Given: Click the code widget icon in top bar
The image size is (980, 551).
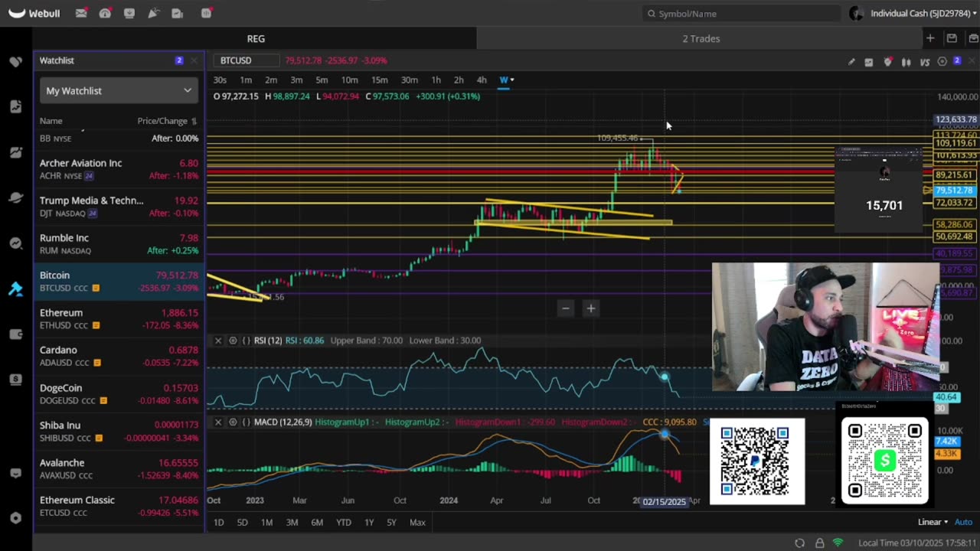Looking at the screenshot, I should point(206,13).
